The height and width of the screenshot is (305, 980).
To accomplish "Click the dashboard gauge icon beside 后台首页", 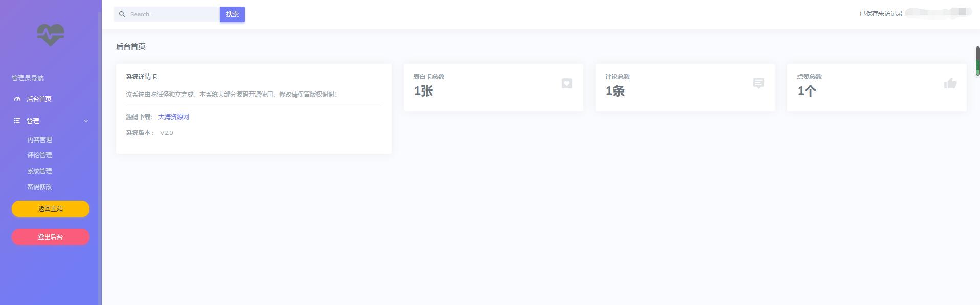I will tap(17, 99).
